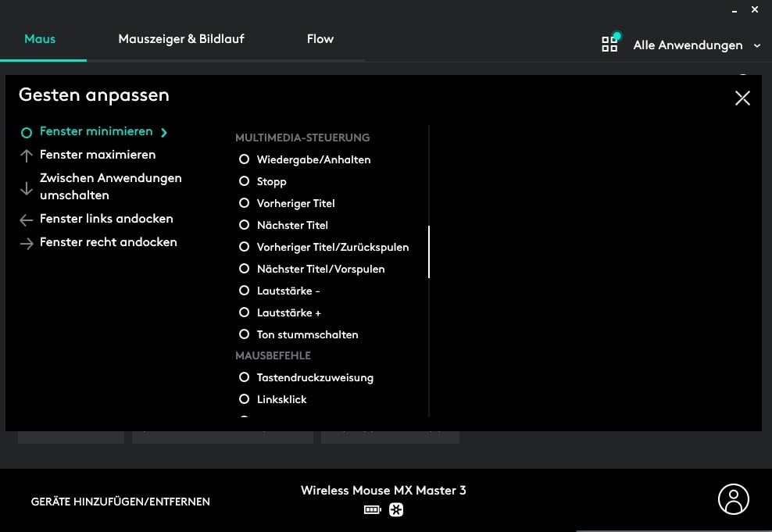Image resolution: width=772 pixels, height=532 pixels.
Task: Choose the Vorheriger Titel radio option
Action: (x=287, y=203)
